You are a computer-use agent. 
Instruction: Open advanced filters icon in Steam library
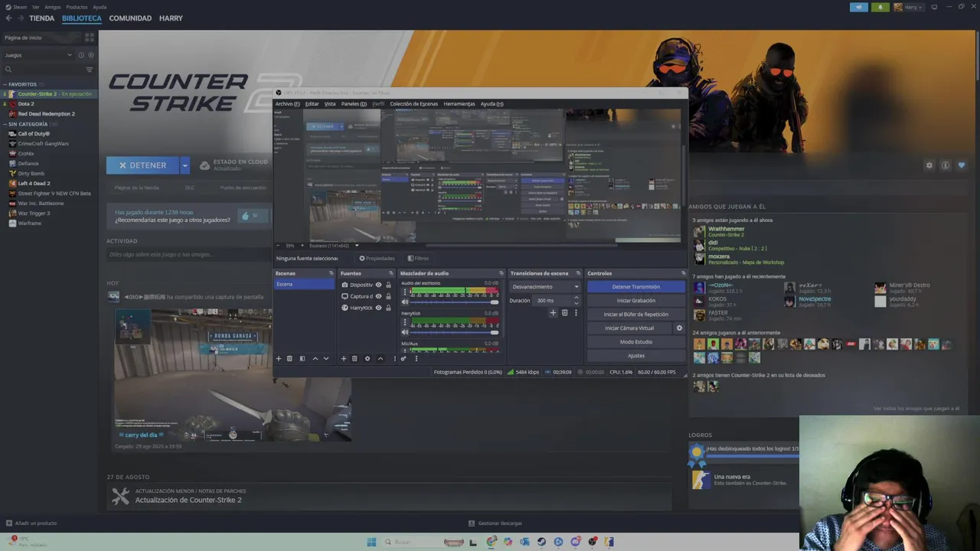[90, 70]
